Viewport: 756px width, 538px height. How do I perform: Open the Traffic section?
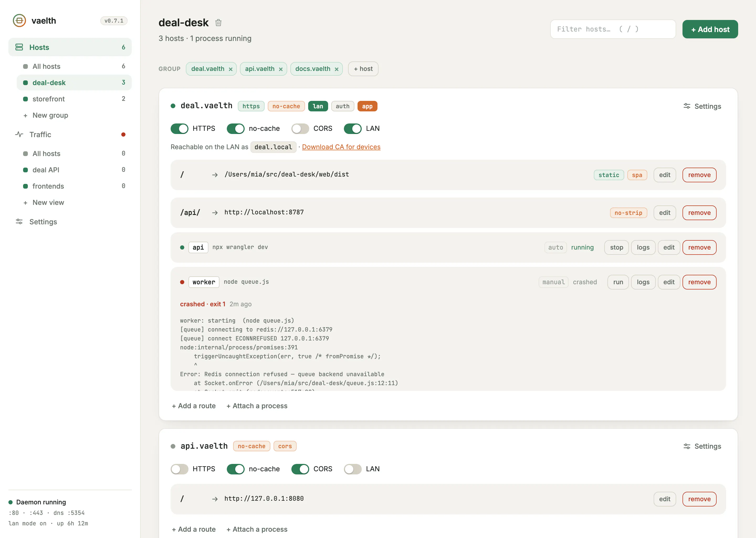tap(70, 134)
